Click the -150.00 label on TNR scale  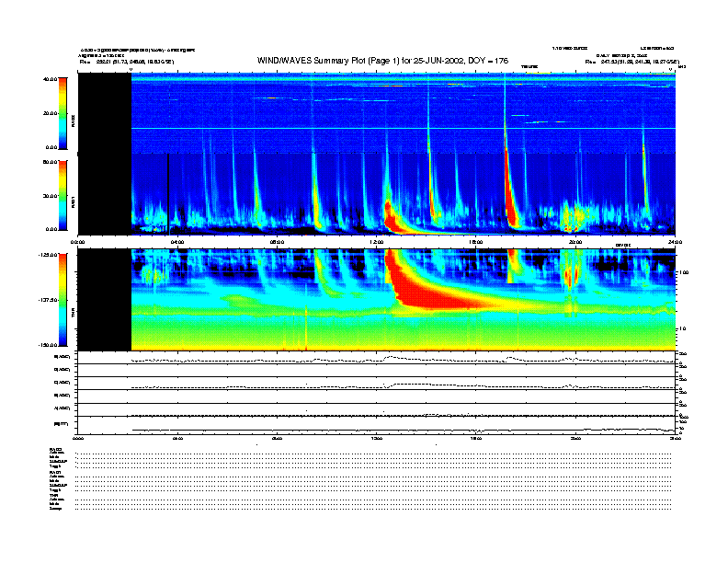click(x=48, y=345)
